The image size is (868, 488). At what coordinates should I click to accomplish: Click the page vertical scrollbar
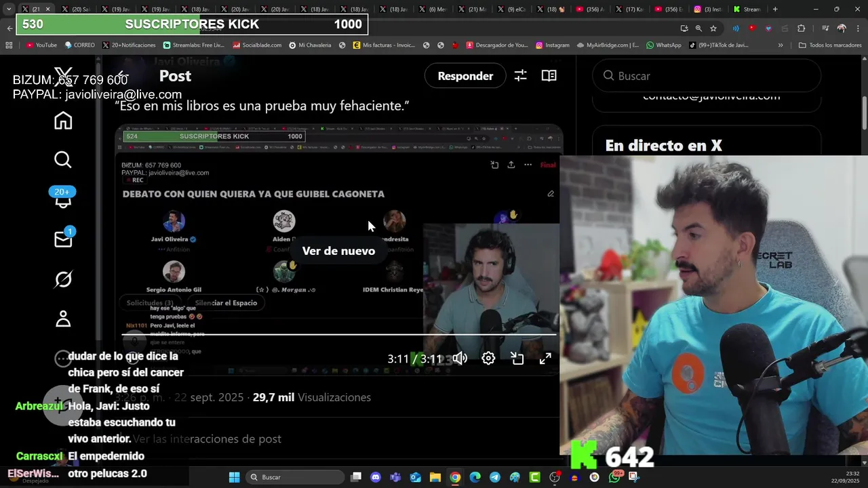pyautogui.click(x=864, y=112)
